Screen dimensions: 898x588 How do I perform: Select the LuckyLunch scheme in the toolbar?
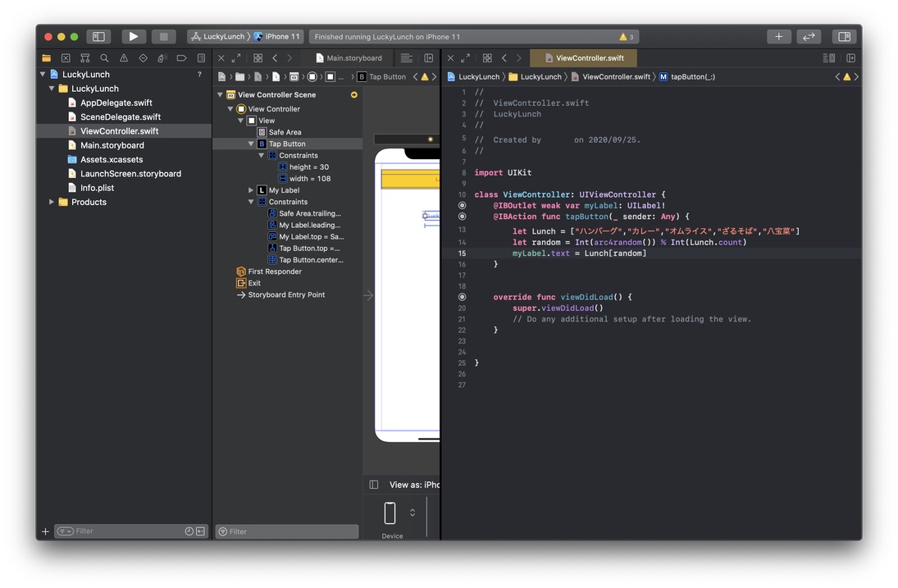coord(218,37)
